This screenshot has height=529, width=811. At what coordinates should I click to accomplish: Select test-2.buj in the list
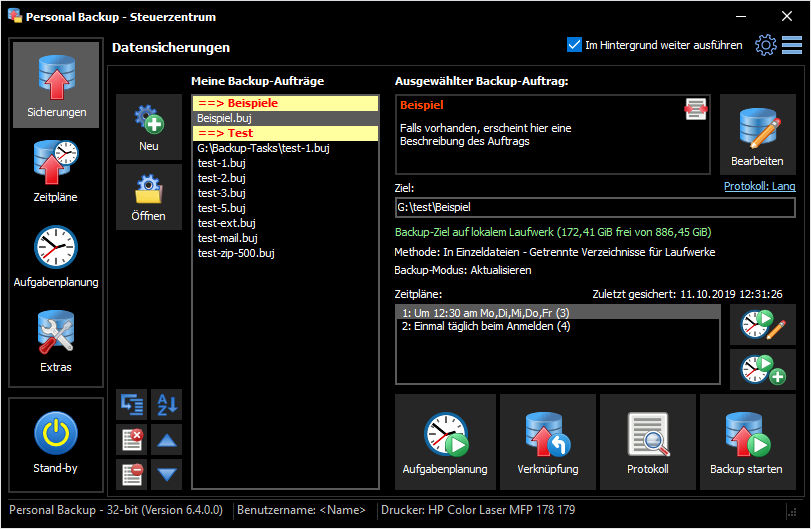point(286,178)
